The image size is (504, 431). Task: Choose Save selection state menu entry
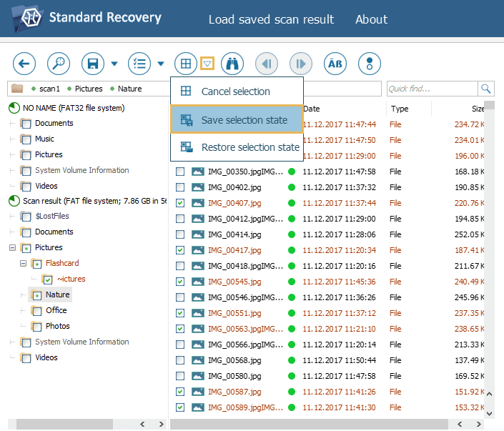(244, 120)
